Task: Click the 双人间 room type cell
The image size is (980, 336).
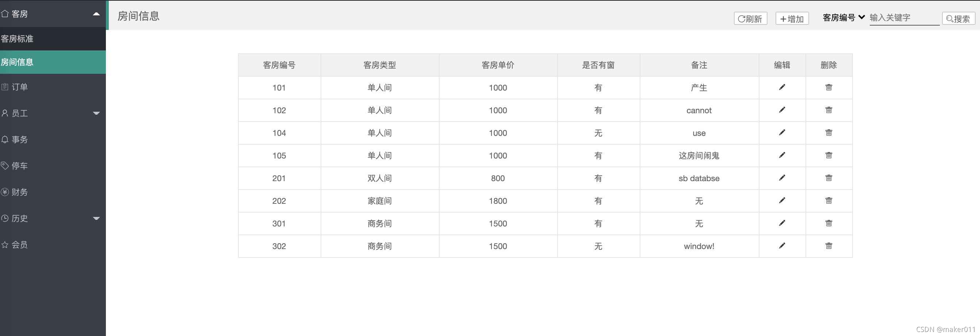Action: point(380,179)
